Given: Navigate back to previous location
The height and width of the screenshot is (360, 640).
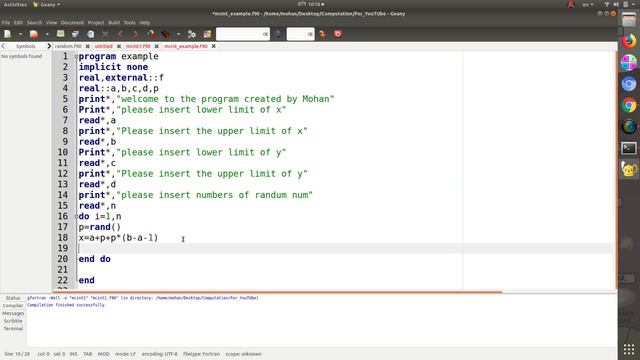Looking at the screenshot, I should (x=120, y=34).
